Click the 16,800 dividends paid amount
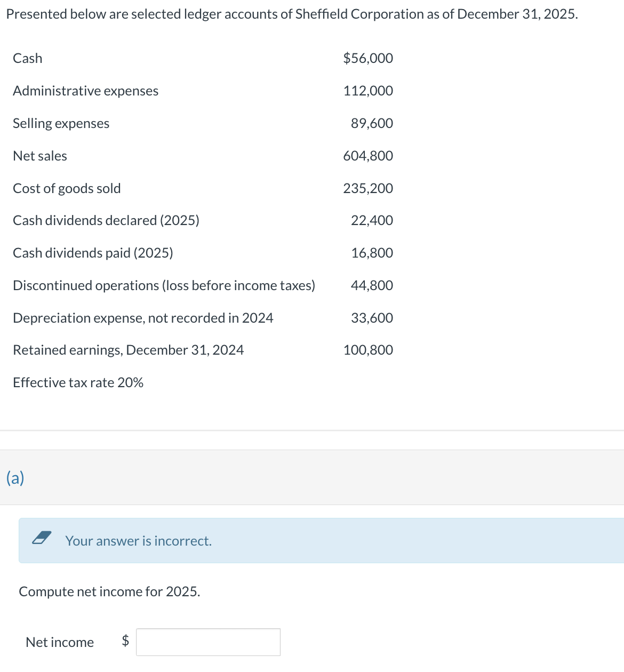This screenshot has width=624, height=672. tap(372, 253)
